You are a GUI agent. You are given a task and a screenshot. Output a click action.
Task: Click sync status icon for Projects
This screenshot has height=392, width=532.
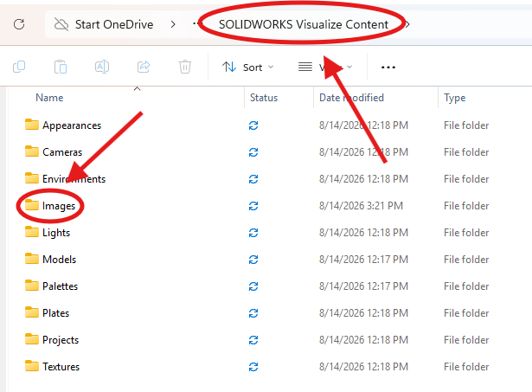click(253, 340)
